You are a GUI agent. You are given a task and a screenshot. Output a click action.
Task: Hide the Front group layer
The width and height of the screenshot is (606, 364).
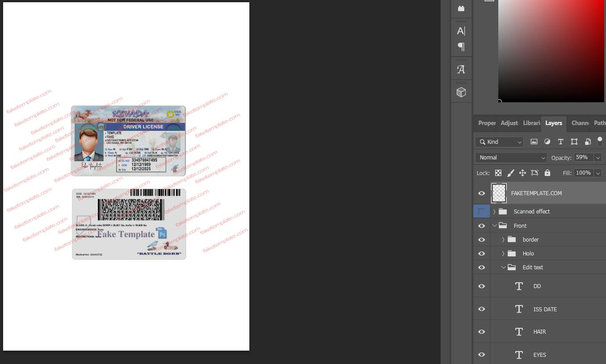[x=481, y=226]
